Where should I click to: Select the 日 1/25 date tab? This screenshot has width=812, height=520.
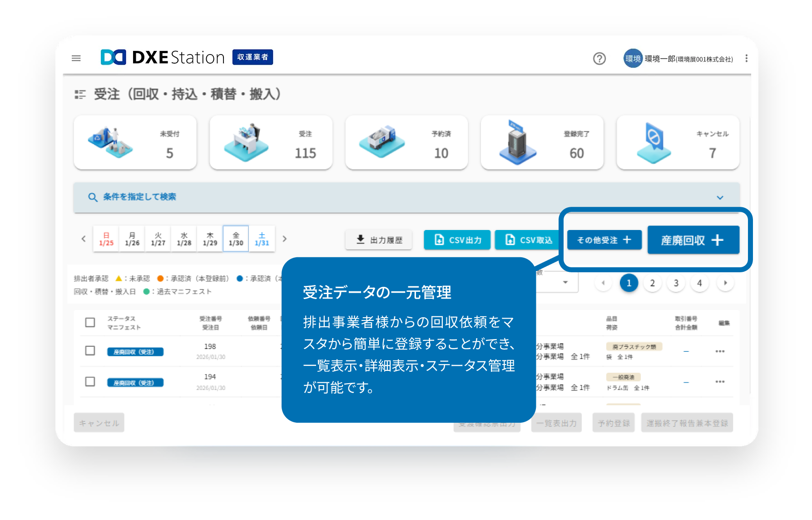(x=106, y=239)
